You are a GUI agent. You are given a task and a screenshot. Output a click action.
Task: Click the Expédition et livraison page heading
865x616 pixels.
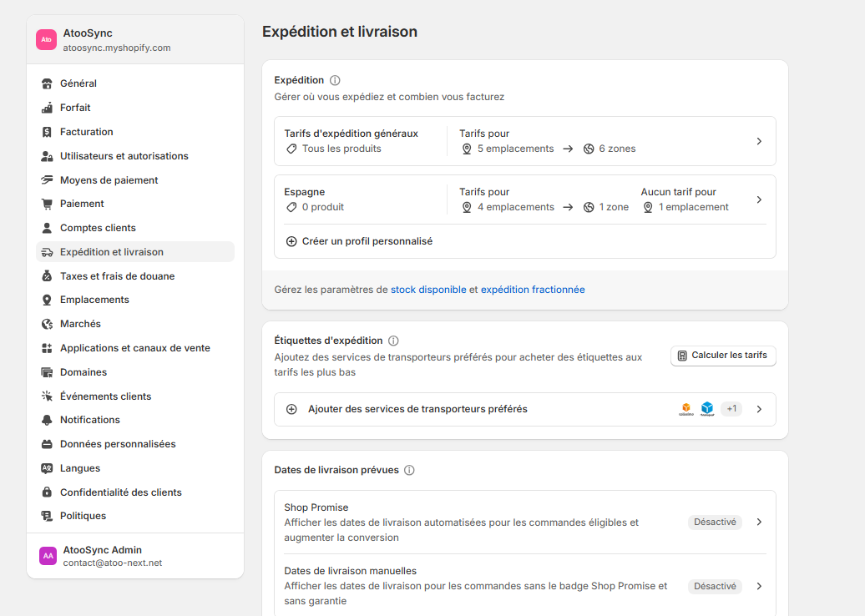(x=340, y=32)
